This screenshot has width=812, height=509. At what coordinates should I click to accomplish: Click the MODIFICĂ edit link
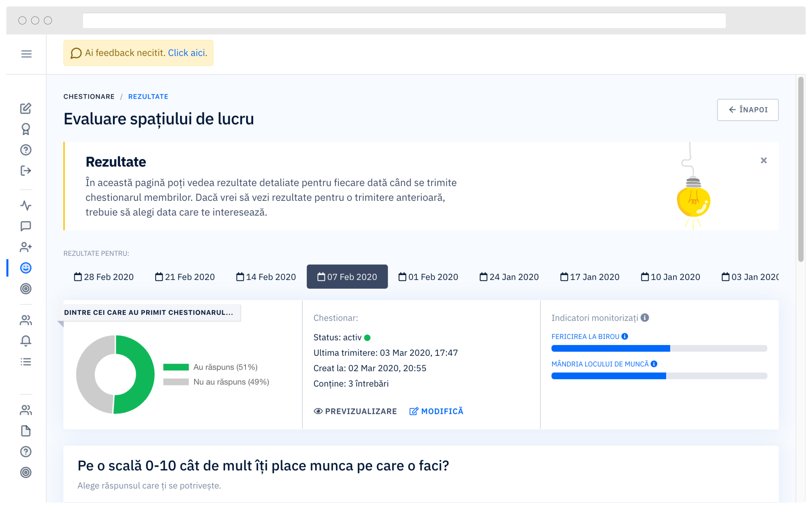coord(436,411)
